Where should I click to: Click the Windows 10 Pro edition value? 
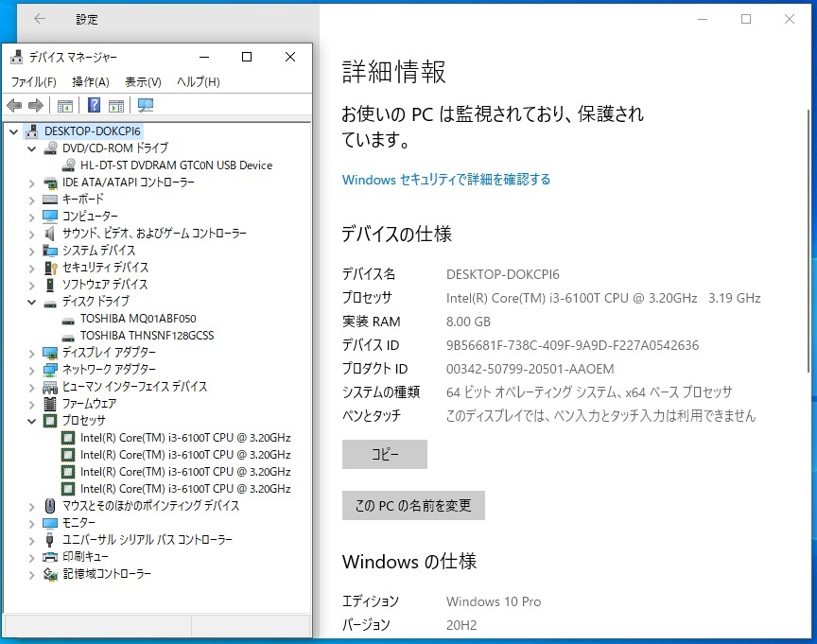pyautogui.click(x=494, y=601)
